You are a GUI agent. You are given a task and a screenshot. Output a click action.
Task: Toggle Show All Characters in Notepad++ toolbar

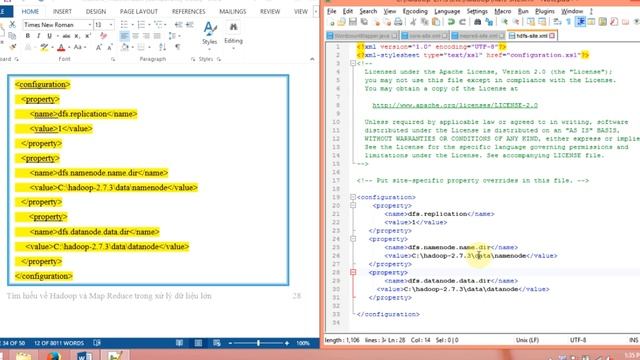pyautogui.click(x=569, y=22)
